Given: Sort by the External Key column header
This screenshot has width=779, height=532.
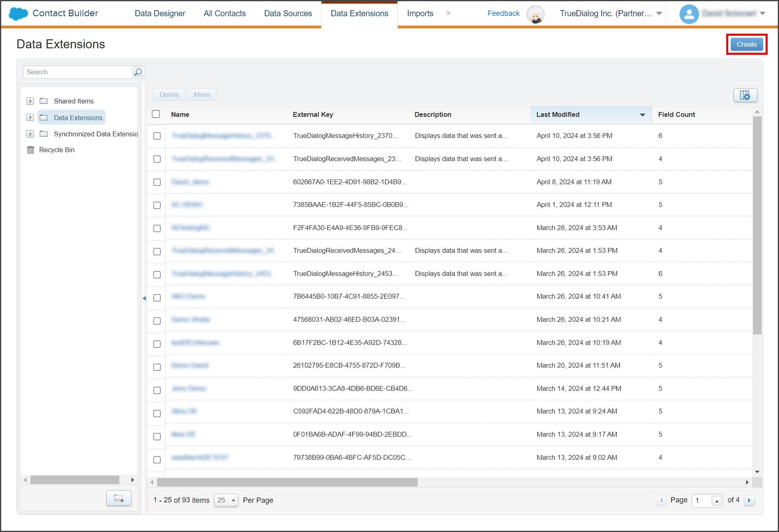Looking at the screenshot, I should (x=313, y=114).
